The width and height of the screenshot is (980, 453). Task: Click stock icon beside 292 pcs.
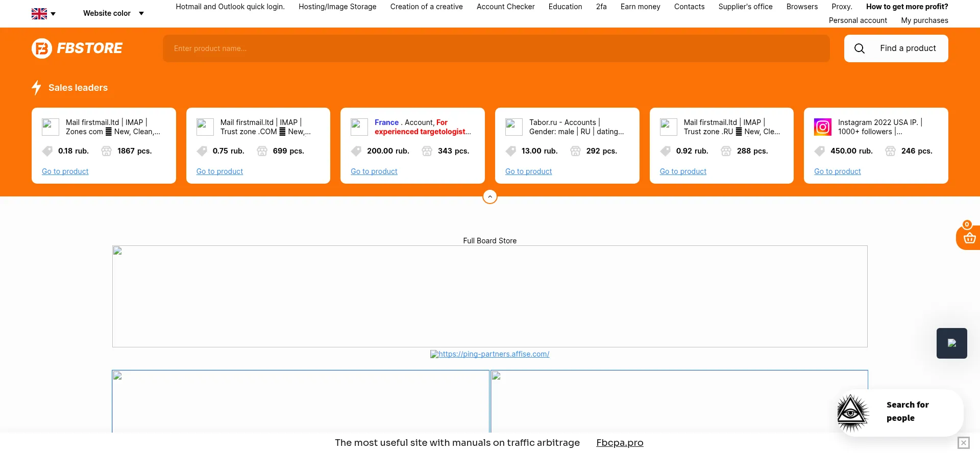tap(575, 151)
